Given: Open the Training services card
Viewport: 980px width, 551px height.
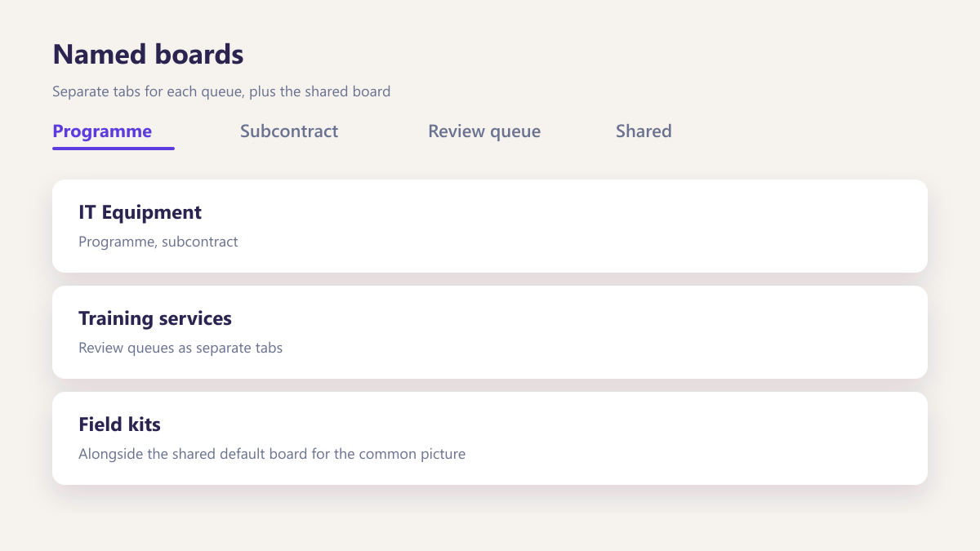Looking at the screenshot, I should tap(490, 332).
